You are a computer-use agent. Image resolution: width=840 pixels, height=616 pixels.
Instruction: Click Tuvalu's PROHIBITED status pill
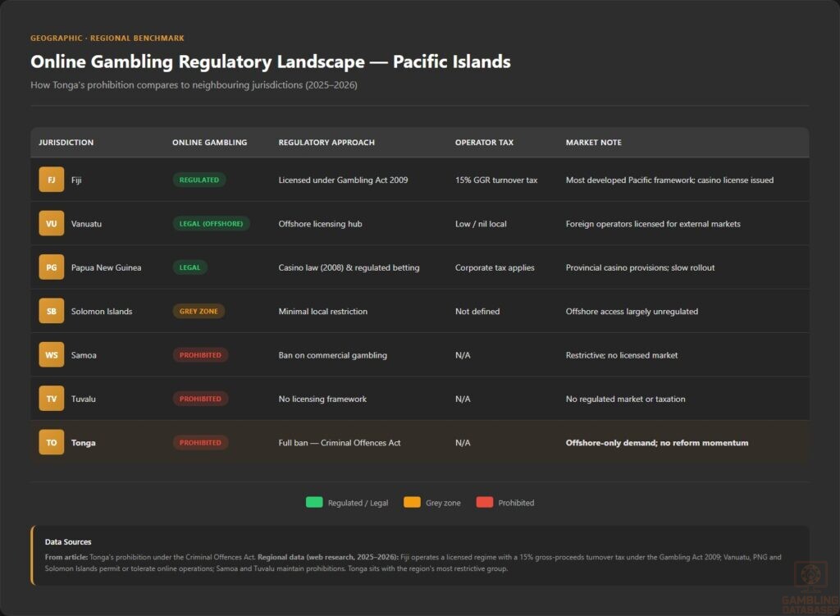pyautogui.click(x=200, y=399)
